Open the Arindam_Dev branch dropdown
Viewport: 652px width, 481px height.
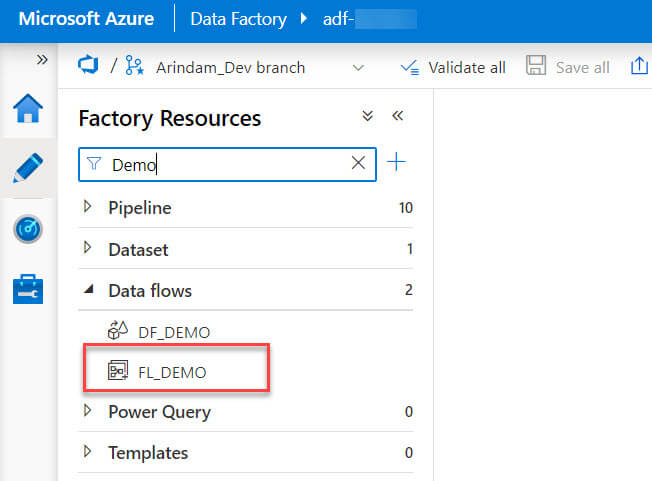click(358, 68)
